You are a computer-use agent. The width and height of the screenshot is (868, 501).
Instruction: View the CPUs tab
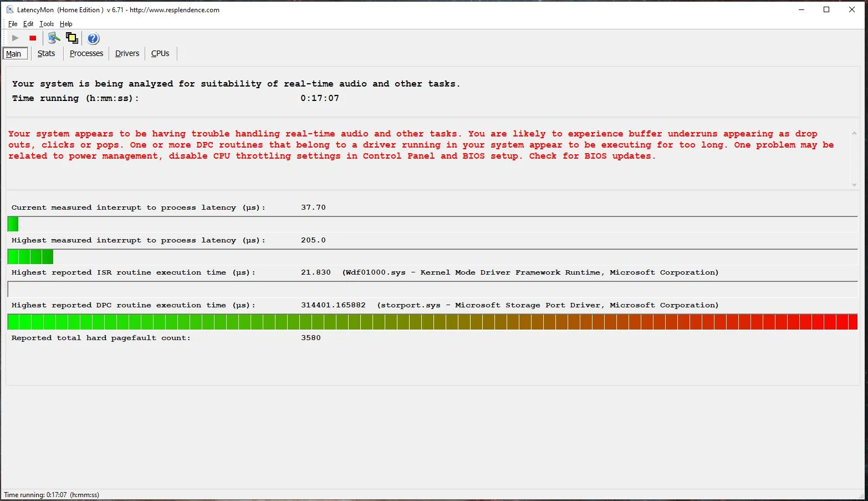(x=160, y=53)
